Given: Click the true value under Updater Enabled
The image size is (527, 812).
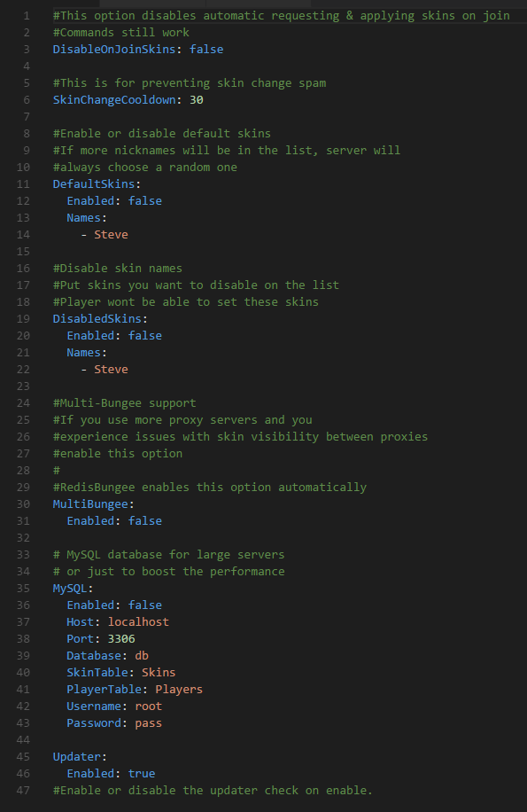Looking at the screenshot, I should coord(142,774).
